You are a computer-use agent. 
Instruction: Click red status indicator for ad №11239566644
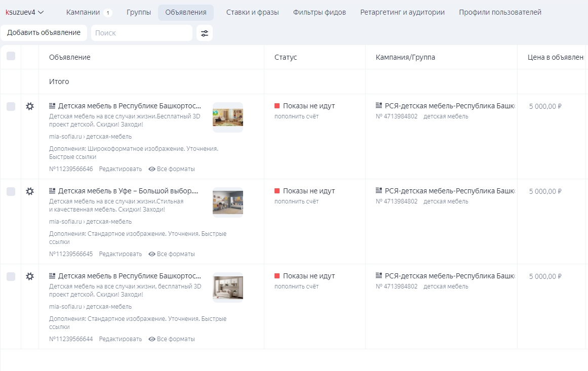coord(277,276)
